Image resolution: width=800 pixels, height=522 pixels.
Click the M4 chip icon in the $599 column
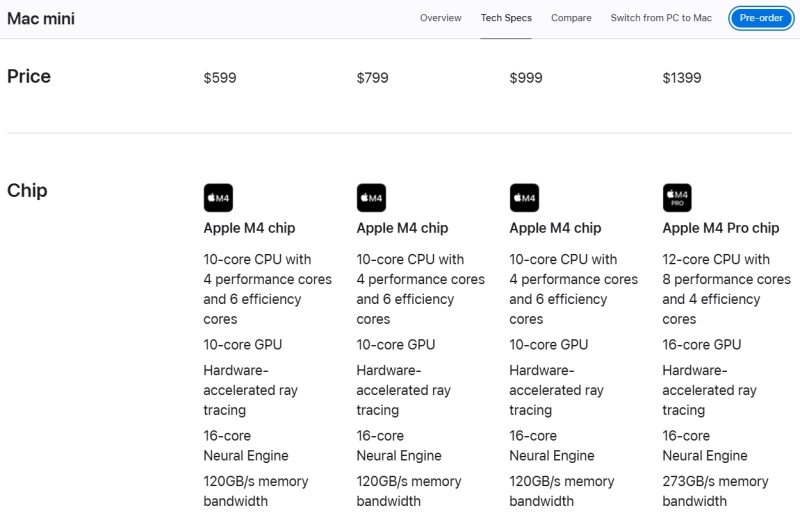[218, 198]
